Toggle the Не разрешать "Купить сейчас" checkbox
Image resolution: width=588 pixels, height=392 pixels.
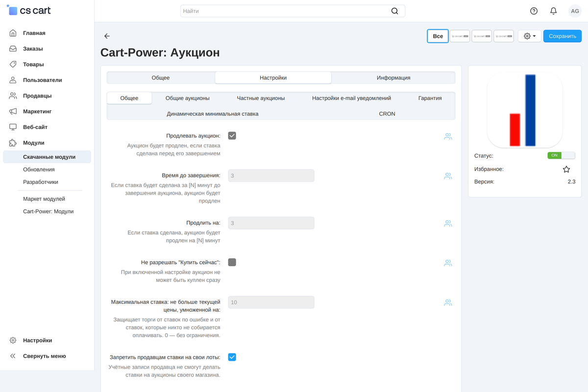232,262
